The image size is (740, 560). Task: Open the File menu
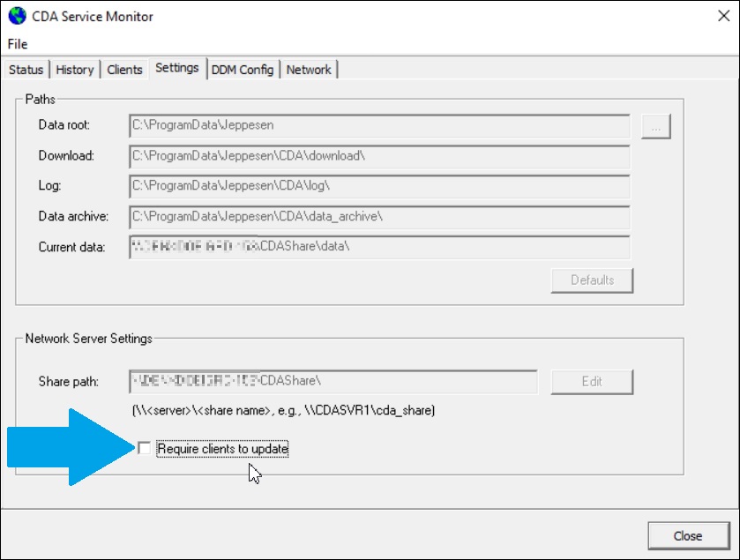click(x=15, y=44)
